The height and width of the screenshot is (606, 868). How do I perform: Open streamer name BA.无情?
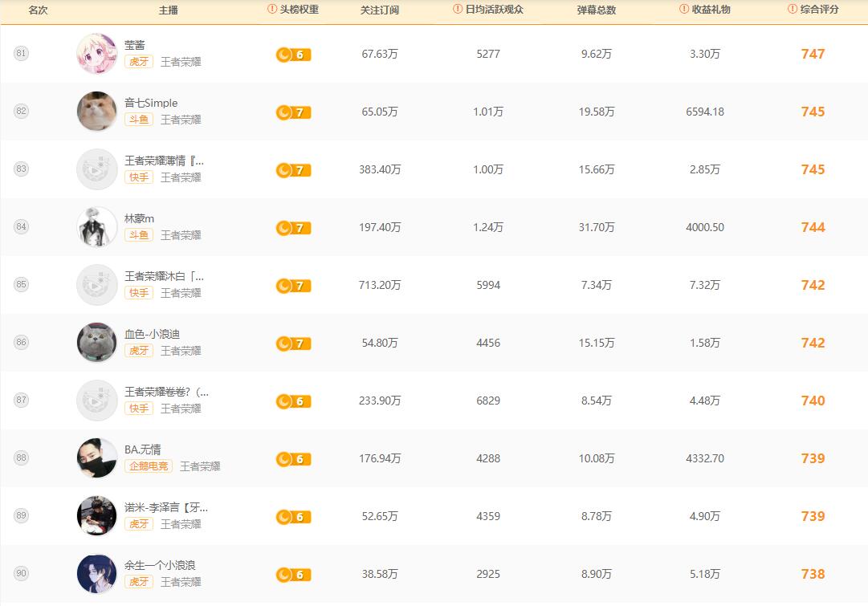point(143,449)
